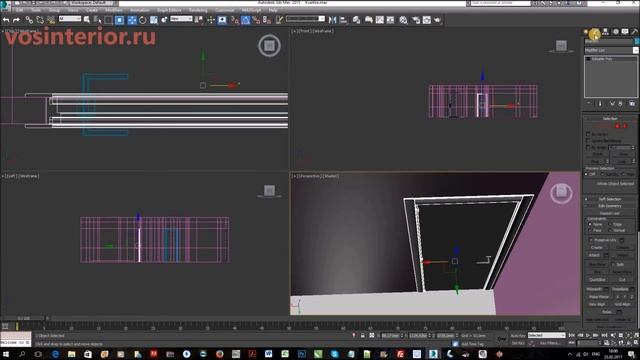Click the Attach button
This screenshot has width=640, height=360.
pos(594,255)
